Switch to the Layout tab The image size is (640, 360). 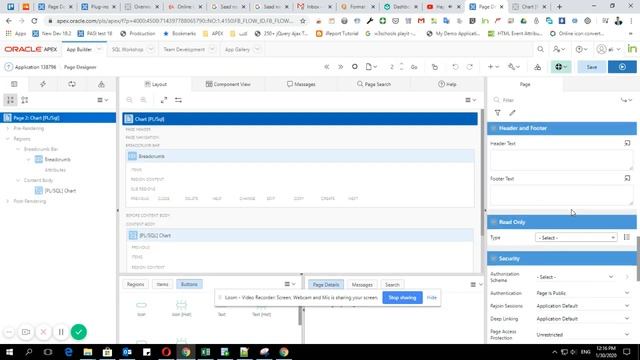156,84
